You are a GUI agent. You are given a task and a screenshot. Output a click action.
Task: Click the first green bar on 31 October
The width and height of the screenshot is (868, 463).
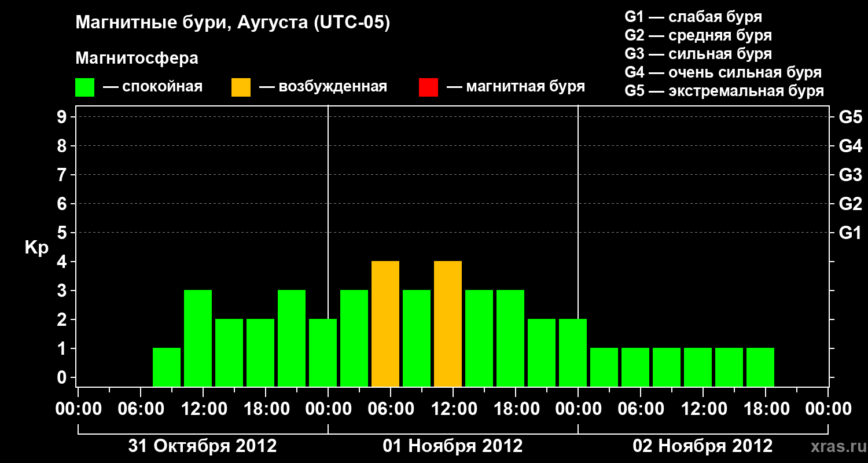167,367
